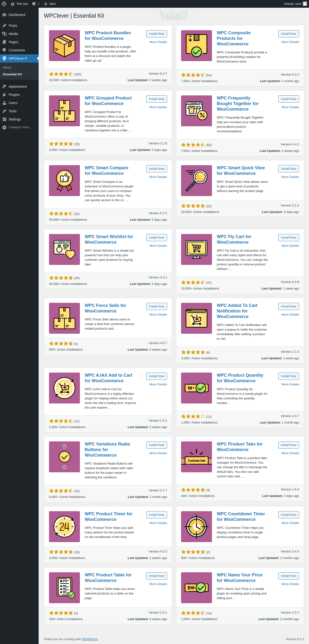
Task: View More Details for WPC Countdown Timer
Action: tap(290, 523)
